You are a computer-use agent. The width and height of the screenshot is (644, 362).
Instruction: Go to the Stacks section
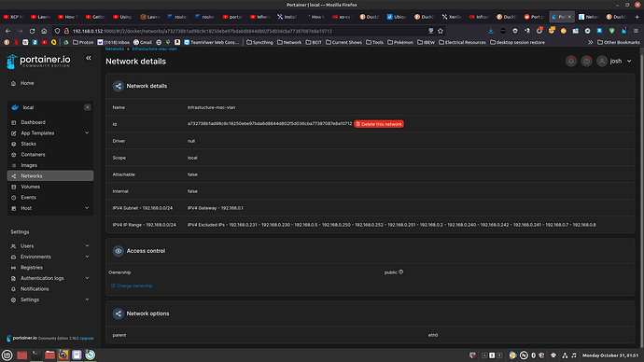(28, 144)
